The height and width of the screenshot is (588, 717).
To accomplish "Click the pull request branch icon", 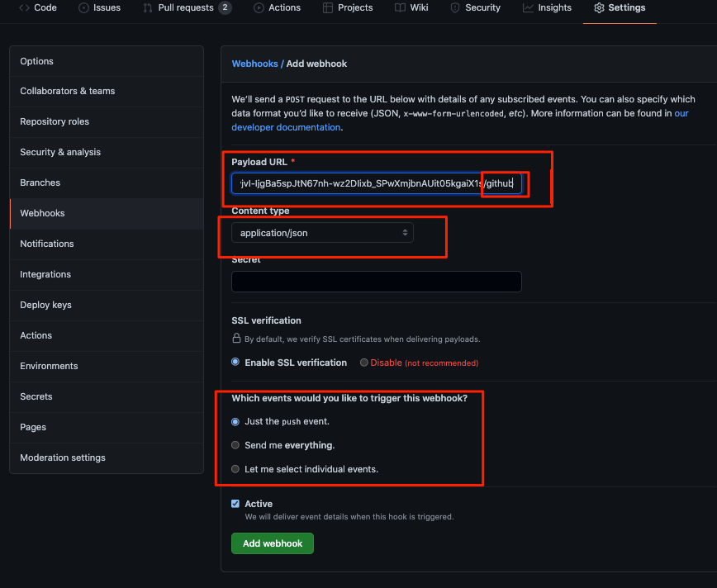I will 148,7.
